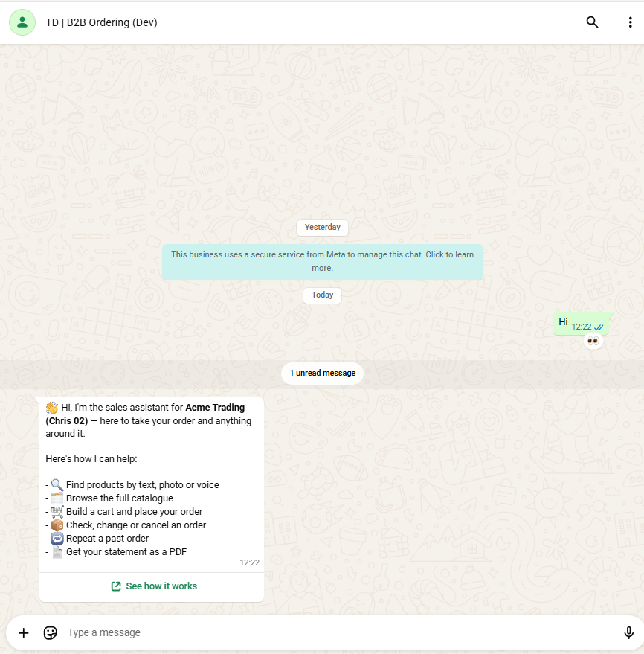Open the emoji and sticker picker
This screenshot has height=654, width=644.
[51, 632]
